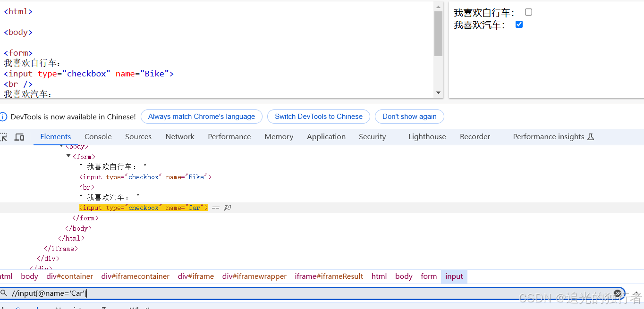
Task: Click the code editor scrollbar up arrow
Action: point(438,6)
